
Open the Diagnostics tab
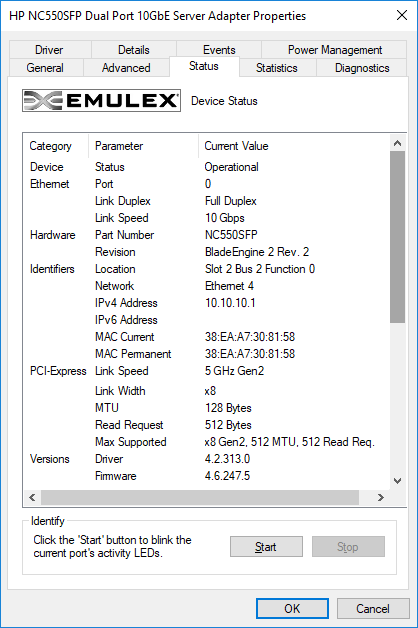tap(362, 68)
